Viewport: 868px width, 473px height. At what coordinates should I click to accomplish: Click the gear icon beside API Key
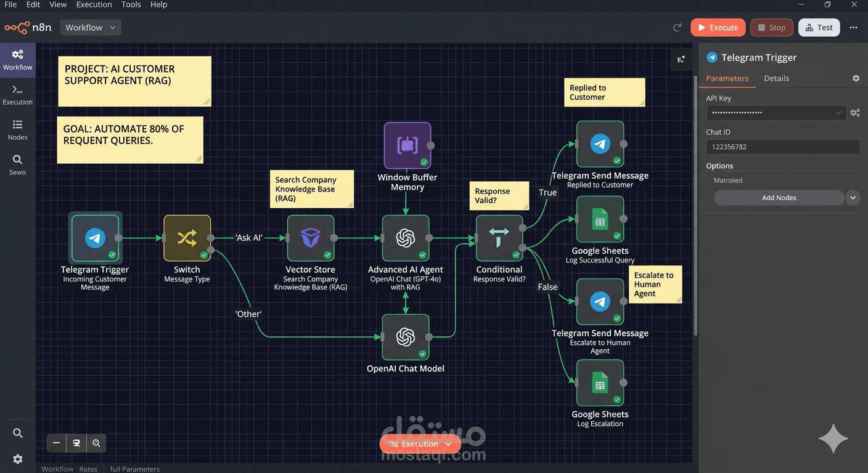pyautogui.click(x=855, y=113)
